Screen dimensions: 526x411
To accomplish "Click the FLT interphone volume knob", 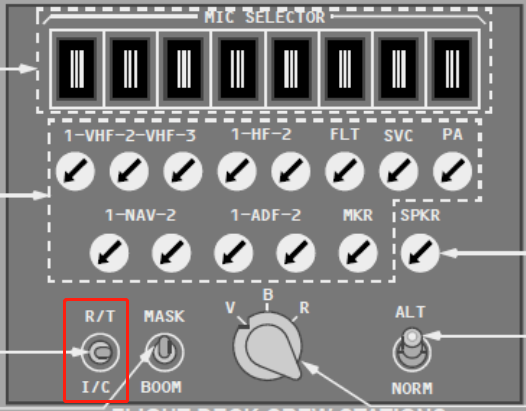I will tap(345, 171).
